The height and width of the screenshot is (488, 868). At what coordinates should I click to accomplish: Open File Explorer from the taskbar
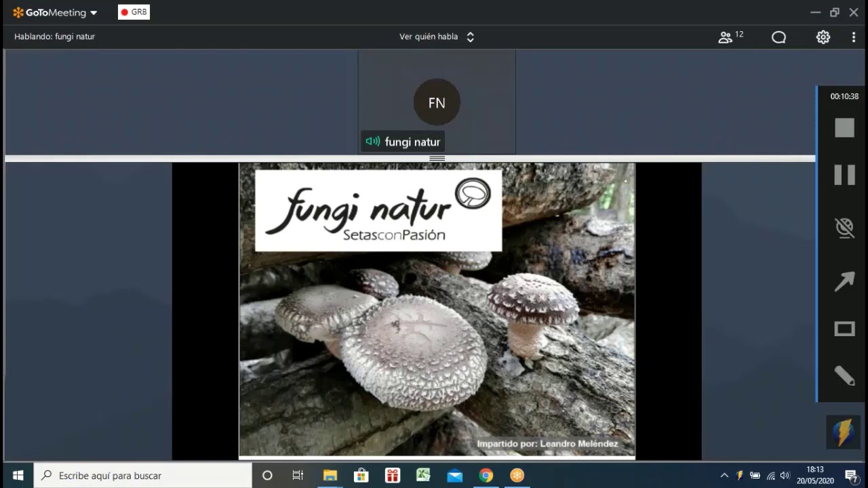pos(330,475)
